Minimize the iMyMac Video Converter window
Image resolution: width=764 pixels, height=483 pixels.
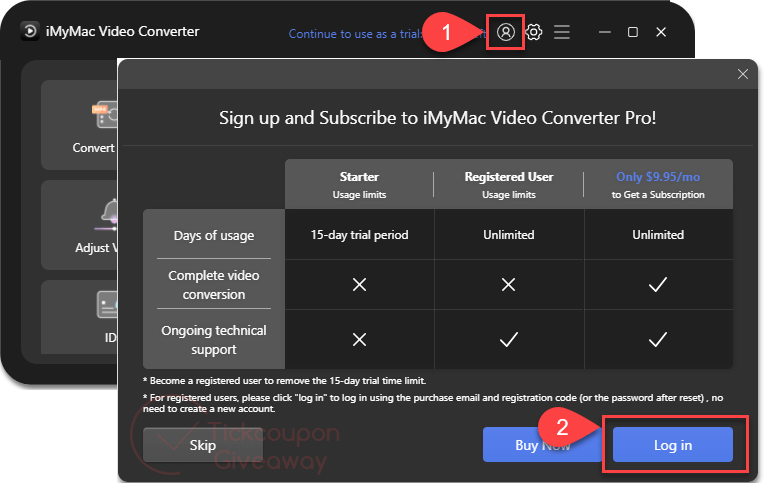(x=605, y=32)
